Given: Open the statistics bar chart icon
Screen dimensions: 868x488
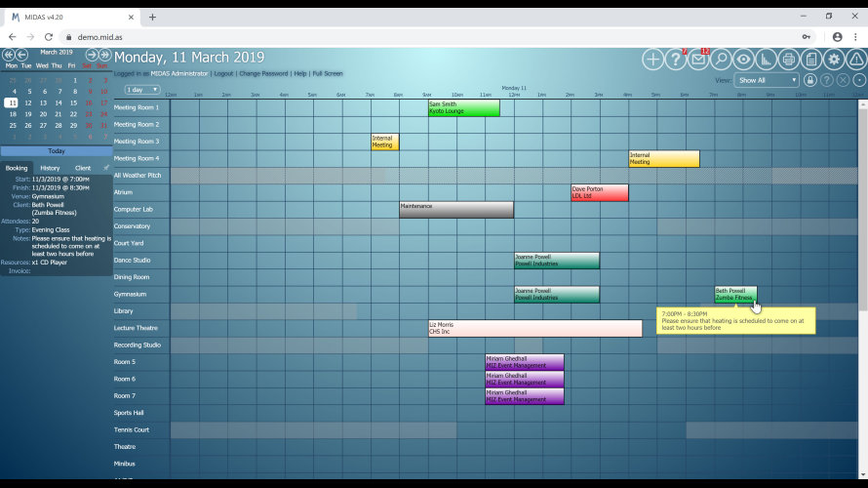Looking at the screenshot, I should click(766, 60).
